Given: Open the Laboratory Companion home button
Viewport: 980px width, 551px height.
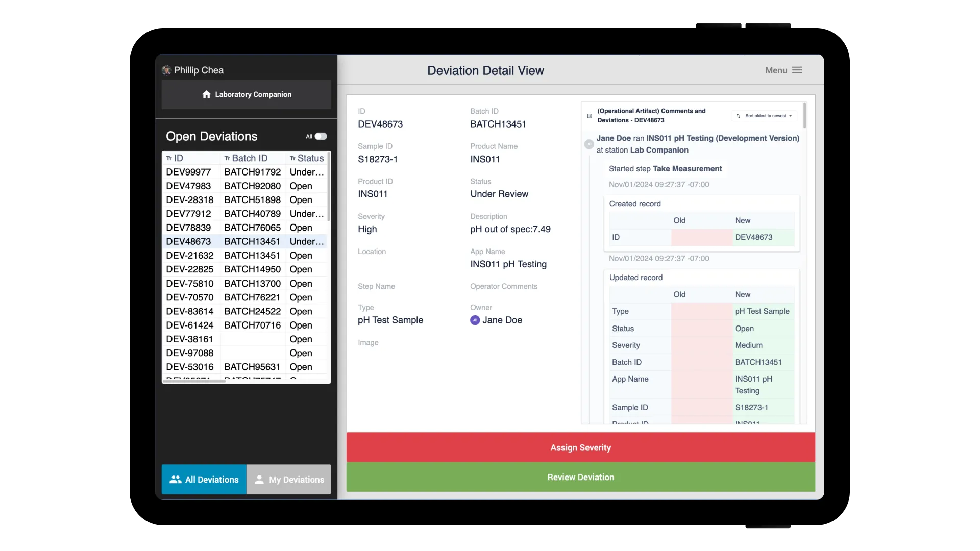Looking at the screenshot, I should 247,94.
